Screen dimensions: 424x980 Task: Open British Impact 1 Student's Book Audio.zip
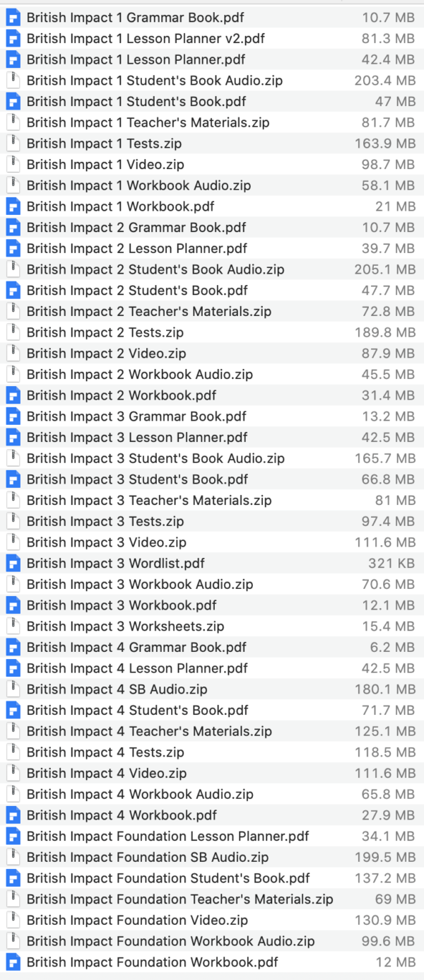point(155,81)
